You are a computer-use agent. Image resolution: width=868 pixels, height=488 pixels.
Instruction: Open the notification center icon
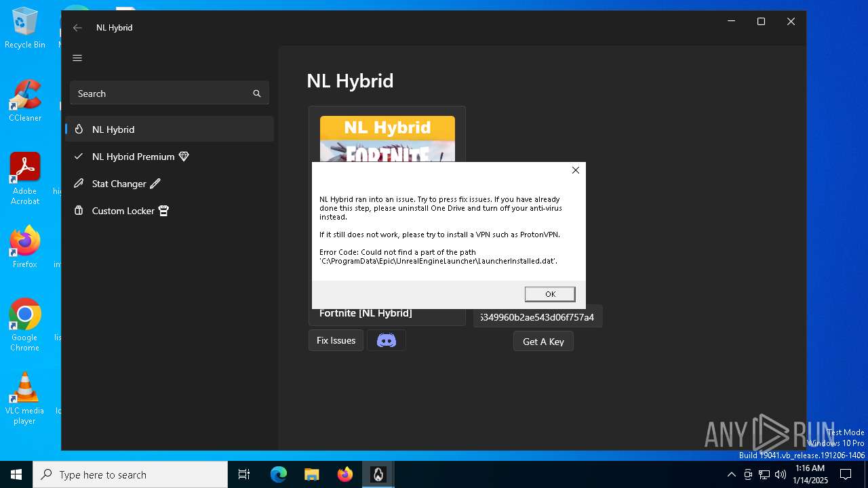pos(846,474)
